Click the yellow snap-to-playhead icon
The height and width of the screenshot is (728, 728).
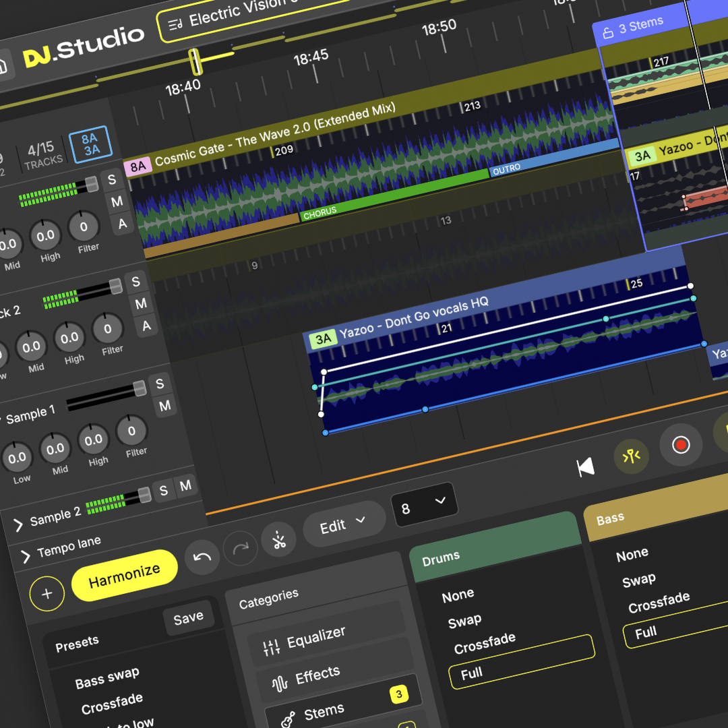point(632,456)
